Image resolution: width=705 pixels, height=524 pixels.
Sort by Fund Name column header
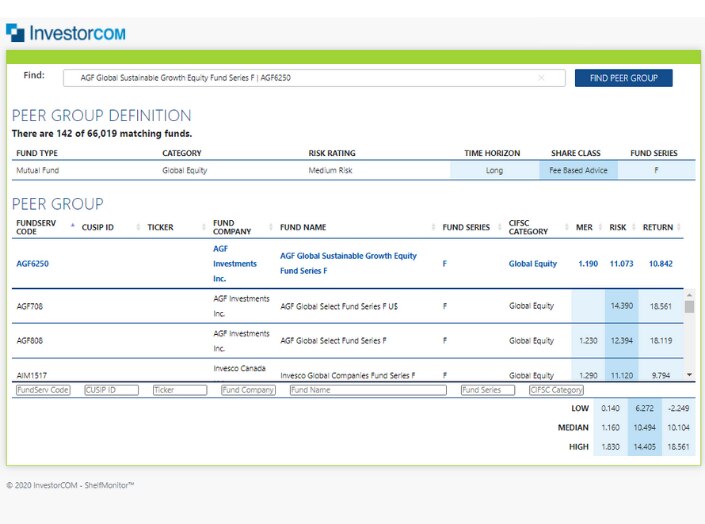(x=303, y=227)
